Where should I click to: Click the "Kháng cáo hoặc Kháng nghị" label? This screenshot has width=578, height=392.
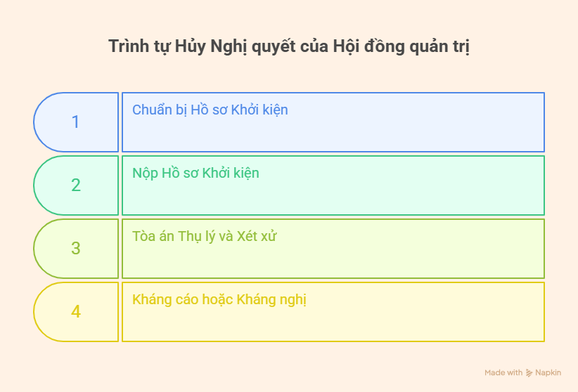coord(219,299)
